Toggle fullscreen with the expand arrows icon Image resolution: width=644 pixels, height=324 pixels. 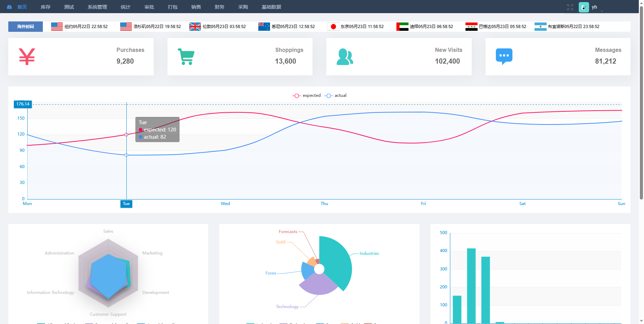570,7
